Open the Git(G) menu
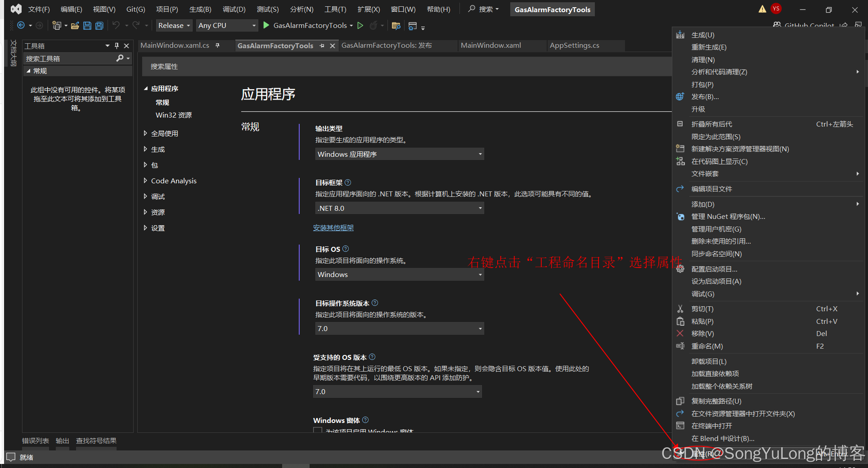Image resolution: width=868 pixels, height=468 pixels. pyautogui.click(x=135, y=9)
